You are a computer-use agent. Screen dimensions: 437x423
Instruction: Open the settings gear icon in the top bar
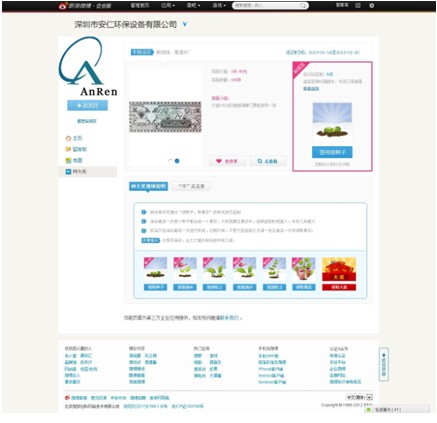click(372, 6)
